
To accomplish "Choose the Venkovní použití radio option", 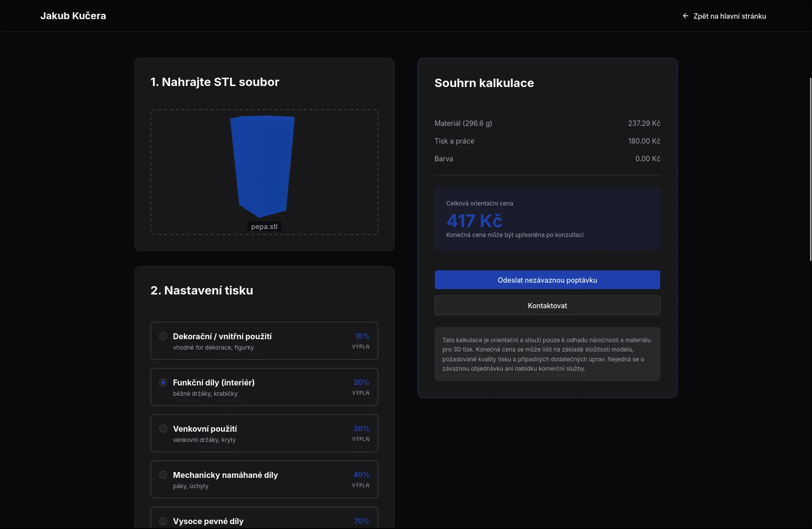I will pos(163,429).
